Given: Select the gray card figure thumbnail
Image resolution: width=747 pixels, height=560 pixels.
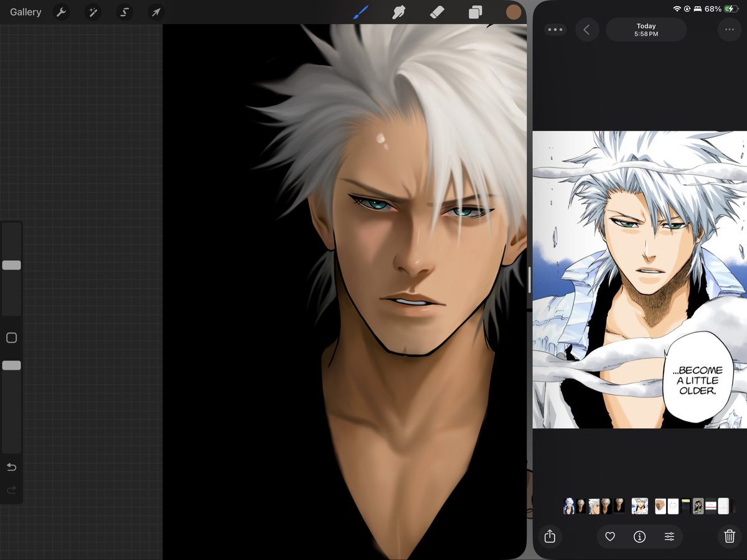Looking at the screenshot, I should [698, 506].
